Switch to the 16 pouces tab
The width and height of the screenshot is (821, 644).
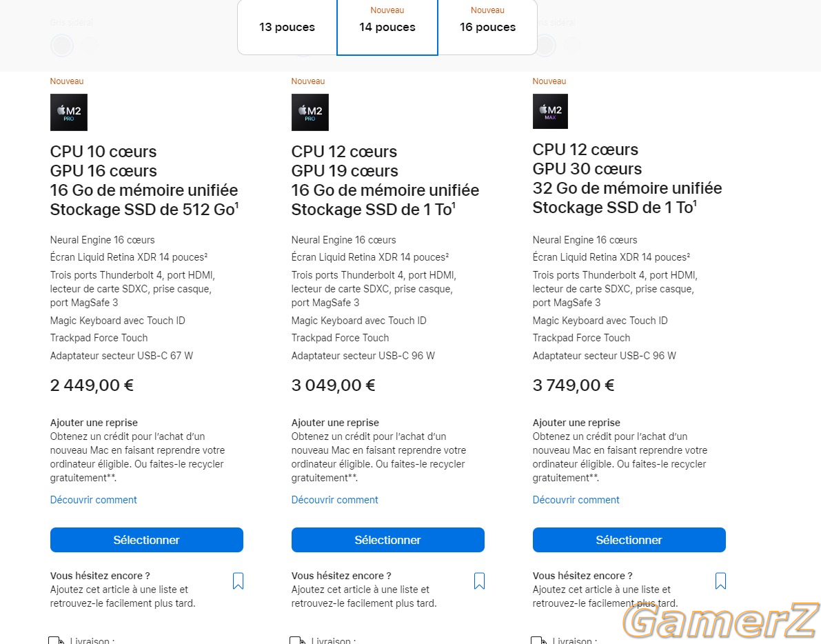pyautogui.click(x=487, y=27)
